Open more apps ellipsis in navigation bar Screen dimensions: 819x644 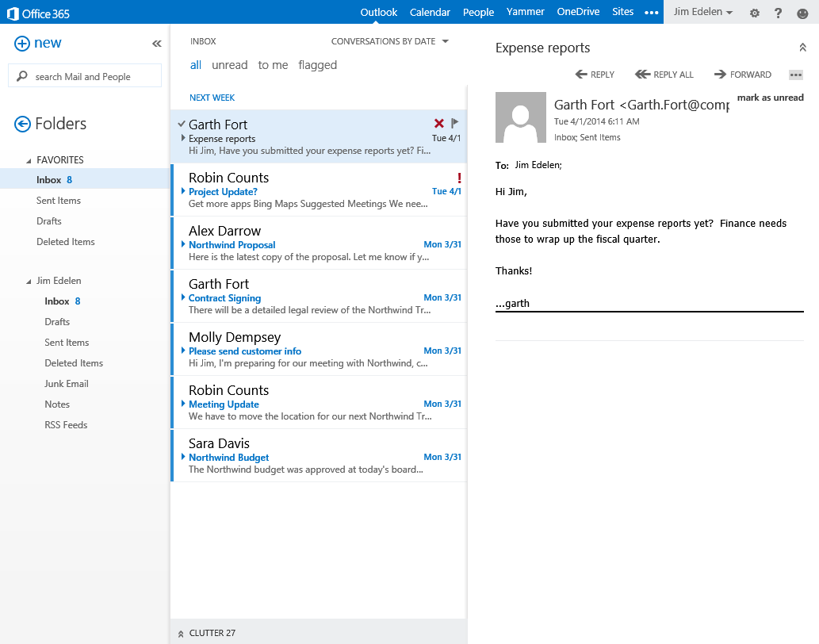pos(651,13)
